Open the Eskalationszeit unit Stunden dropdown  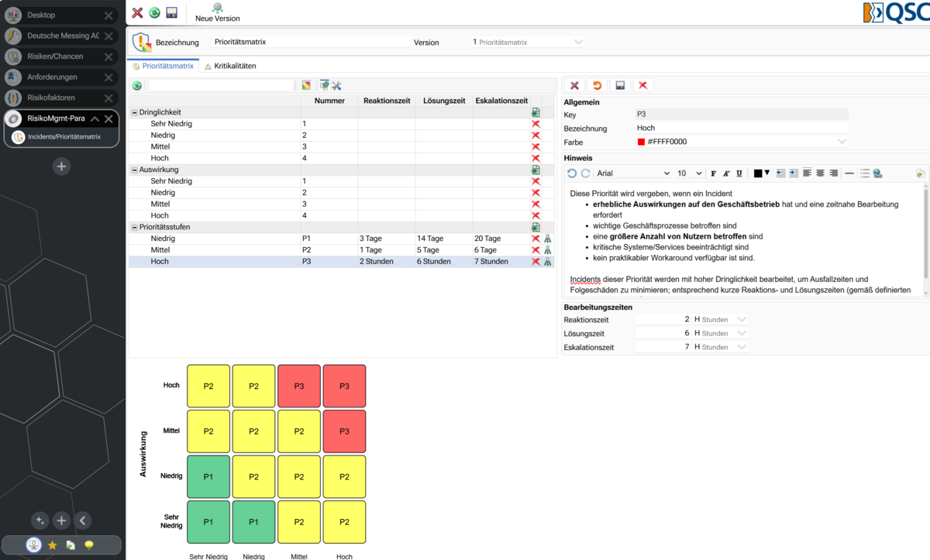click(742, 347)
